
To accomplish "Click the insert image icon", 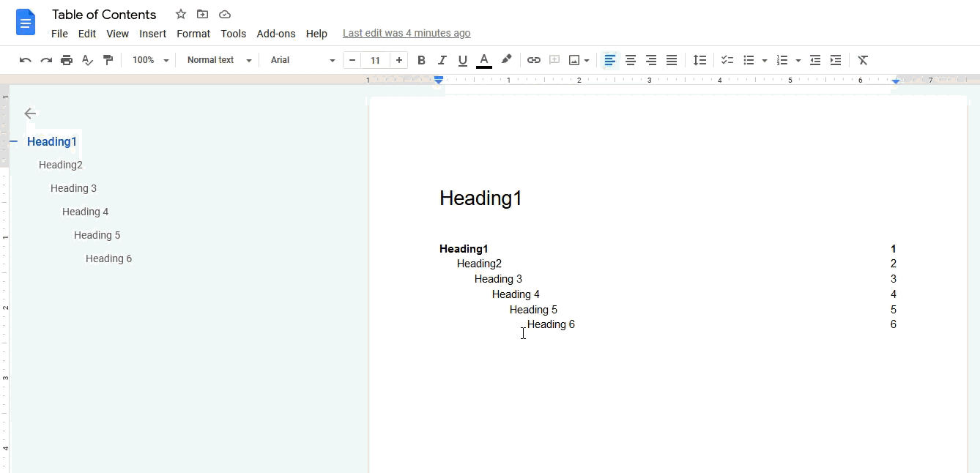I will (575, 60).
